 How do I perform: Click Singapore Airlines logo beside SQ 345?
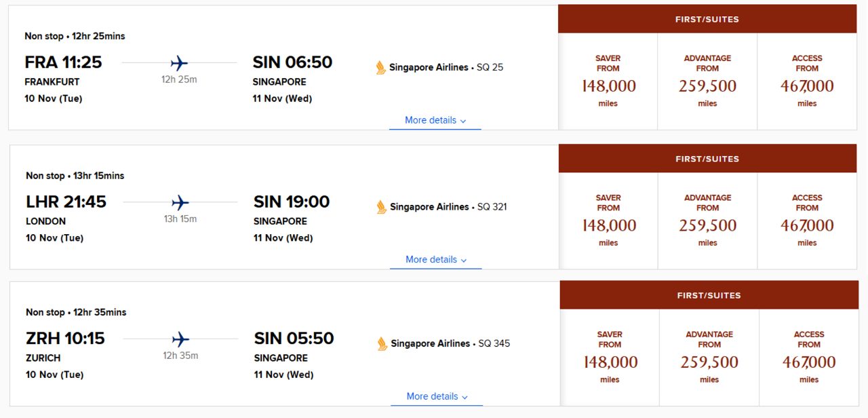pos(382,344)
